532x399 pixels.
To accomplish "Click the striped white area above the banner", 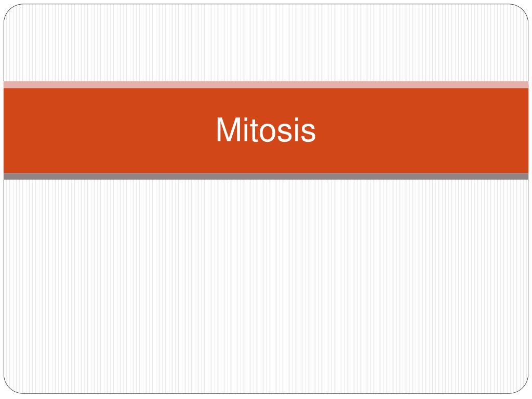I will click(x=266, y=43).
